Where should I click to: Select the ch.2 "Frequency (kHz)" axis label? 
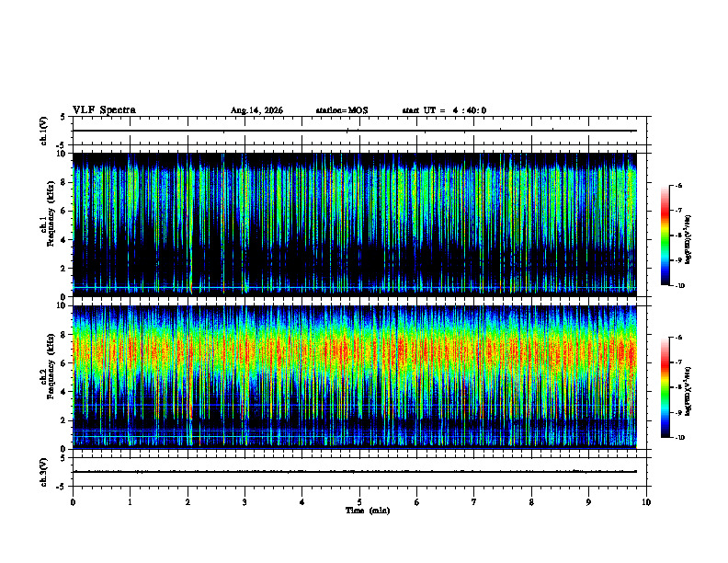[51, 366]
